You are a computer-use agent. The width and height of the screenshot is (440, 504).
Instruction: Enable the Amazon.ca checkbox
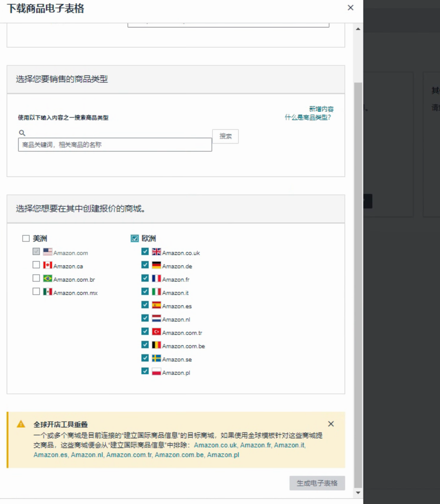36,265
